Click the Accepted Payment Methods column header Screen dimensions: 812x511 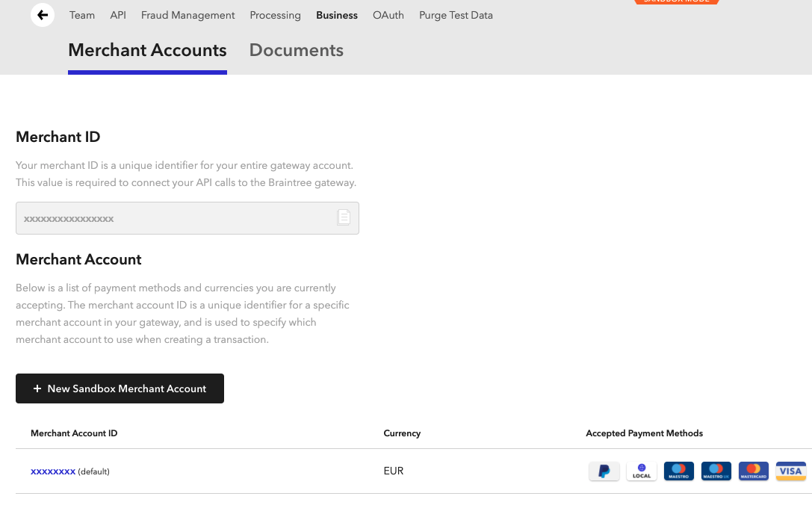tap(644, 433)
